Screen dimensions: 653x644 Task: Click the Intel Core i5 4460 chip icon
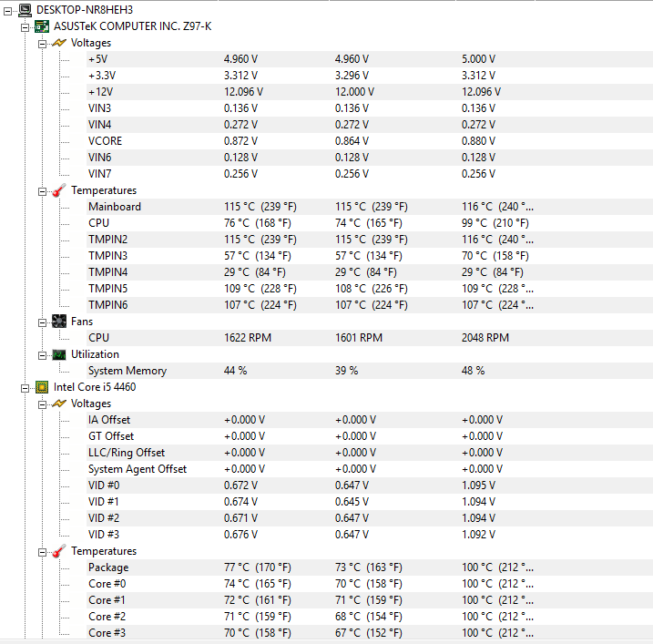click(42, 387)
